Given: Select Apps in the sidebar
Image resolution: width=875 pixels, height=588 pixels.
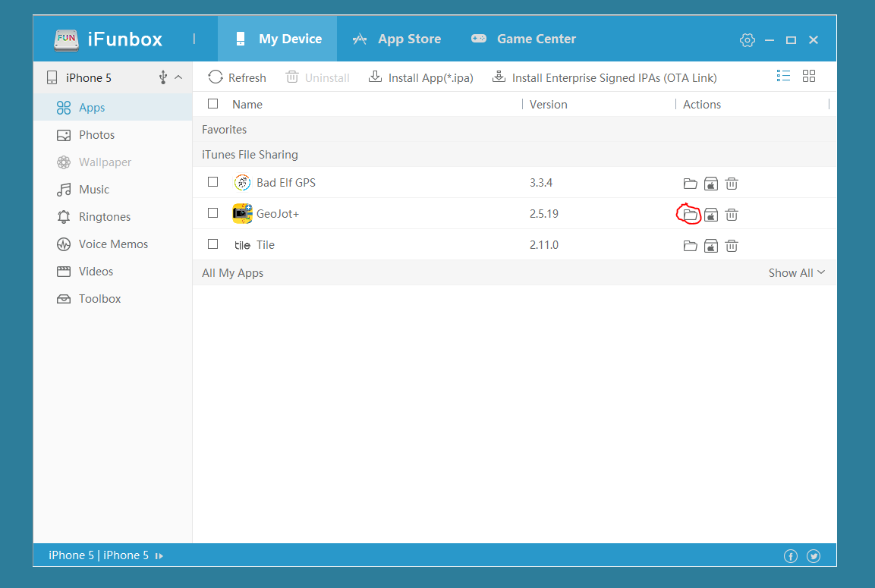Looking at the screenshot, I should [x=113, y=107].
